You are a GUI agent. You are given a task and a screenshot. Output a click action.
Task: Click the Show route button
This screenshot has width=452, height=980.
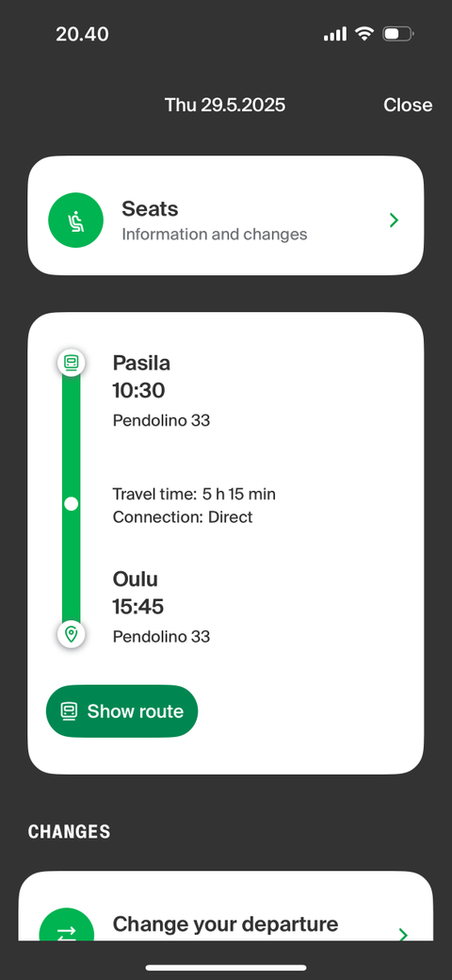pos(121,711)
